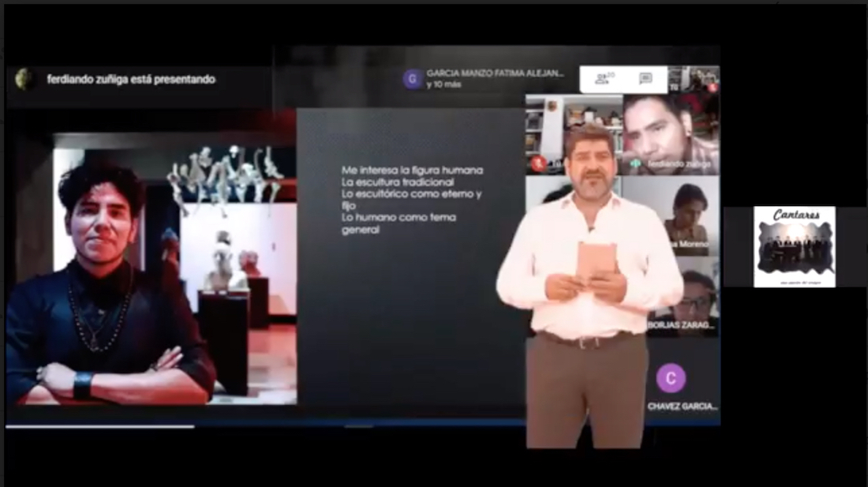Click slide line 'Me interesa la figura humana'
868x487 pixels.
click(412, 170)
